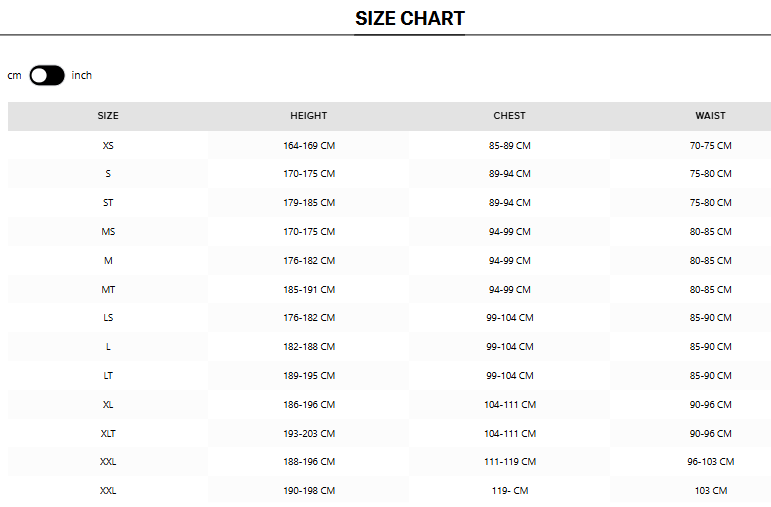Select the LS size row label
Image resolution: width=771 pixels, height=507 pixels.
tap(108, 318)
